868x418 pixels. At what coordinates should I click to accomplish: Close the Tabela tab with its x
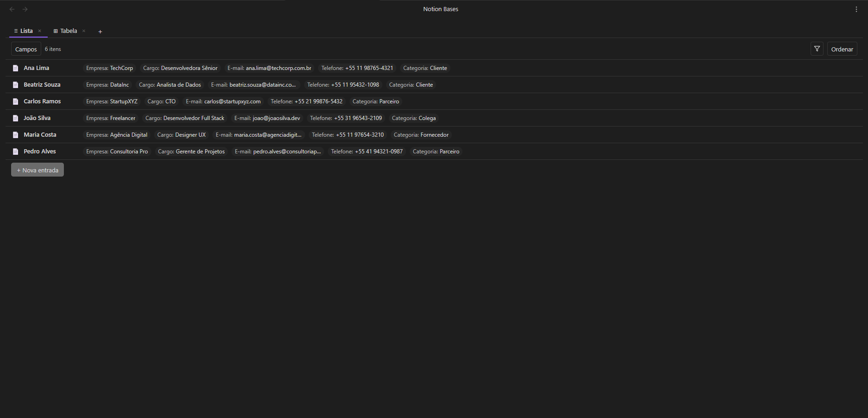click(84, 31)
